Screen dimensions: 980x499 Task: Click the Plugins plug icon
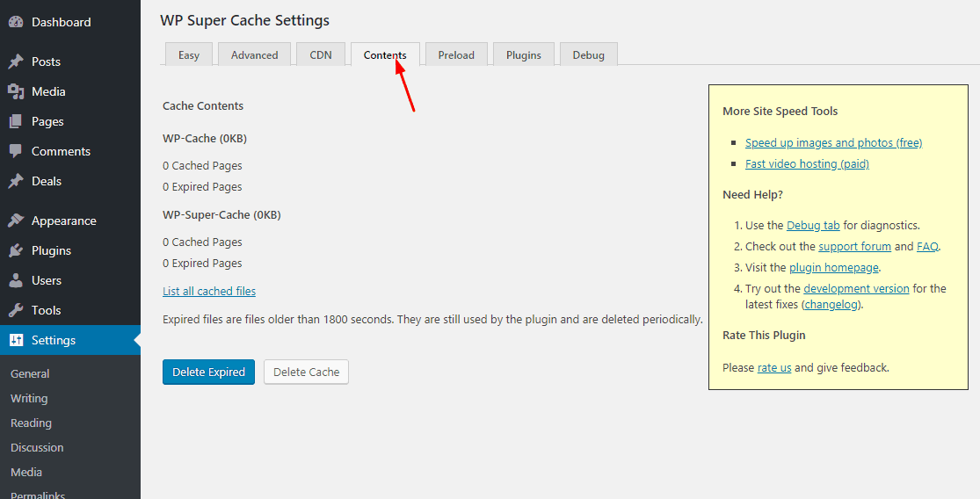[x=16, y=250]
